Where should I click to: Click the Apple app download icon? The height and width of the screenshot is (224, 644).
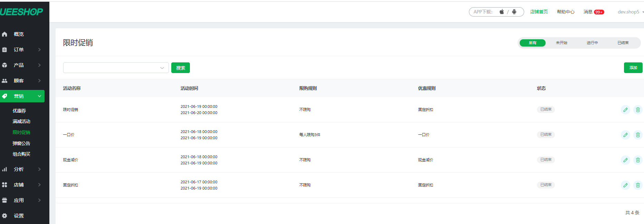(501, 12)
